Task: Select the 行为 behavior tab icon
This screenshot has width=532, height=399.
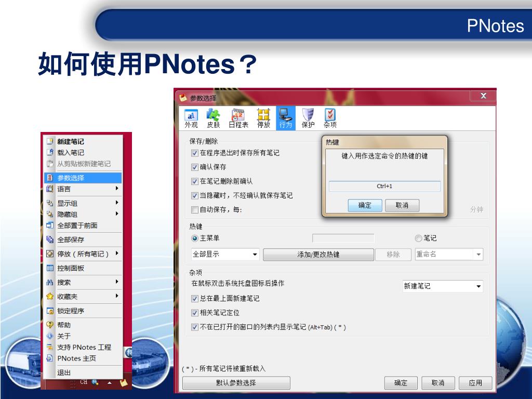Action: click(286, 118)
